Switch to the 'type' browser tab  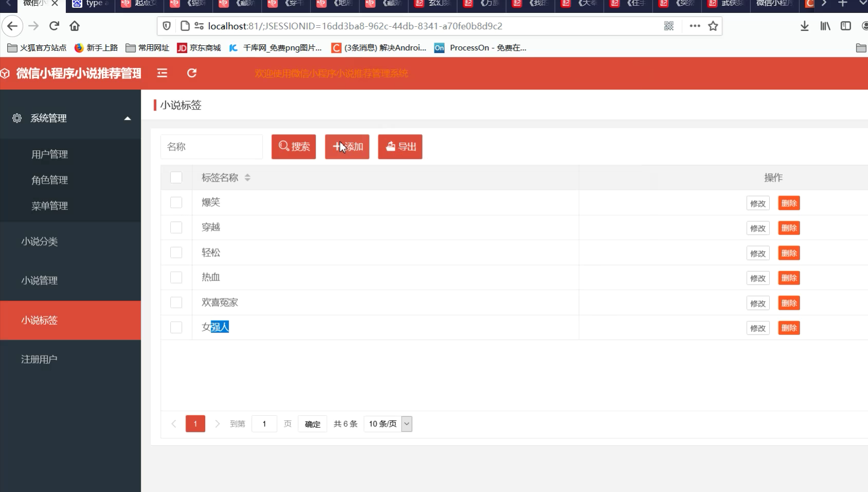tap(91, 4)
